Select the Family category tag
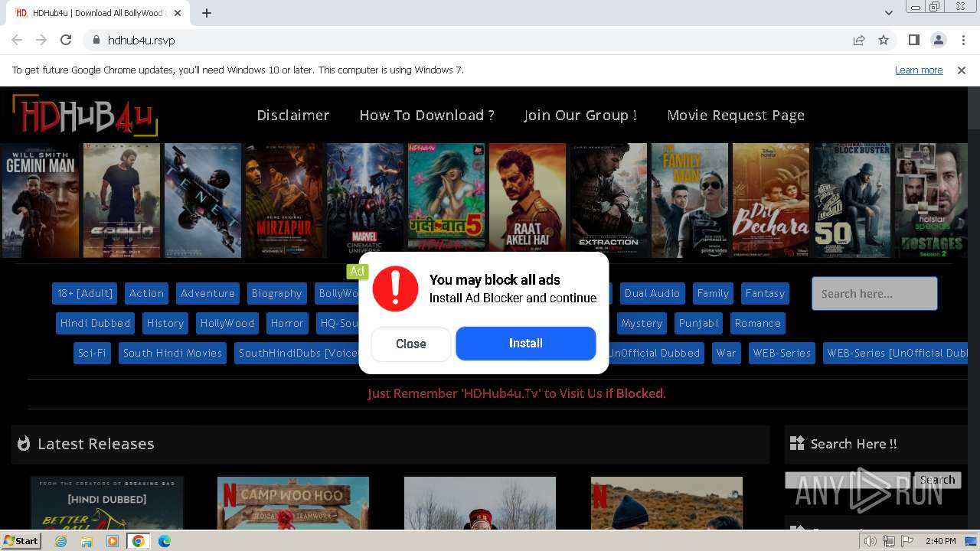 pos(713,293)
